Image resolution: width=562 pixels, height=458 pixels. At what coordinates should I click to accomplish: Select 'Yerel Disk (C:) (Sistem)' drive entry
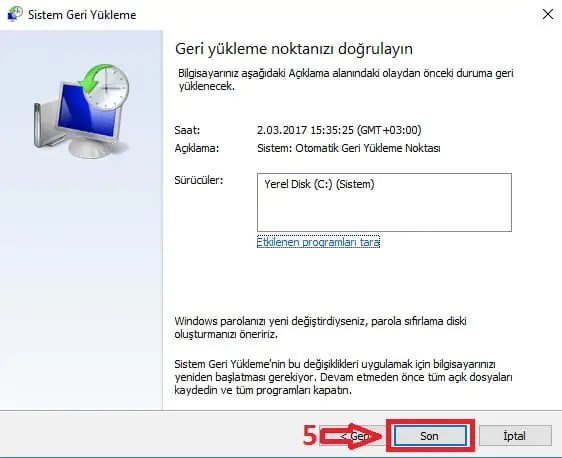click(x=319, y=184)
